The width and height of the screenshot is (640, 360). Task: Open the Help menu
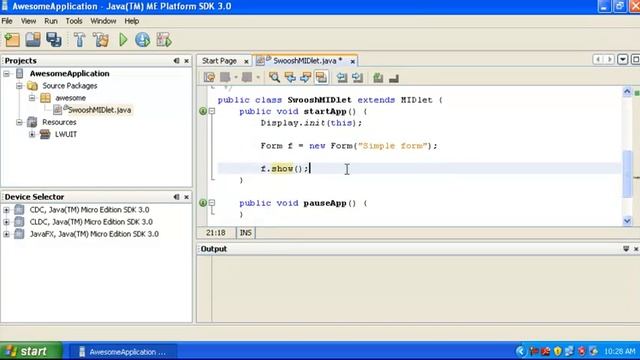(131, 21)
